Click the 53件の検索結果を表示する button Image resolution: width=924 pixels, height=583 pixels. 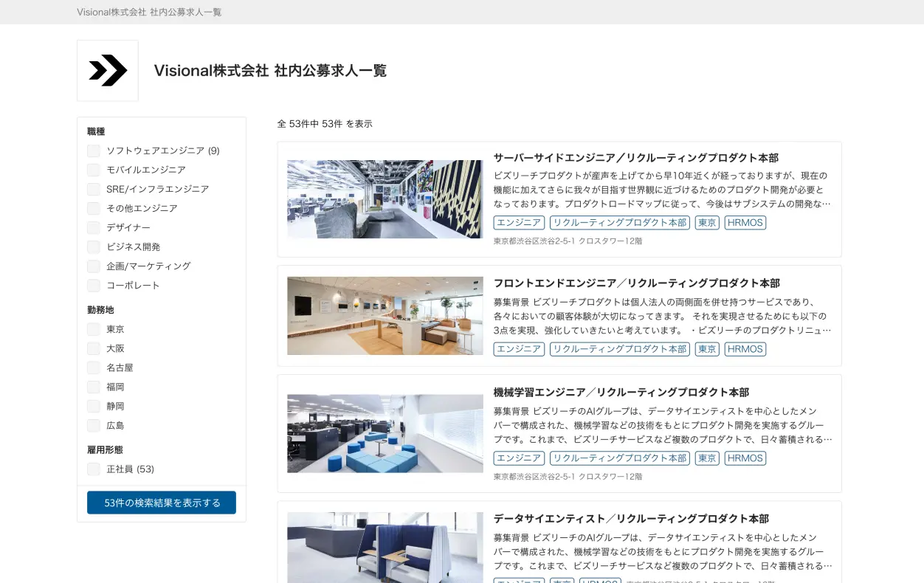tap(162, 503)
